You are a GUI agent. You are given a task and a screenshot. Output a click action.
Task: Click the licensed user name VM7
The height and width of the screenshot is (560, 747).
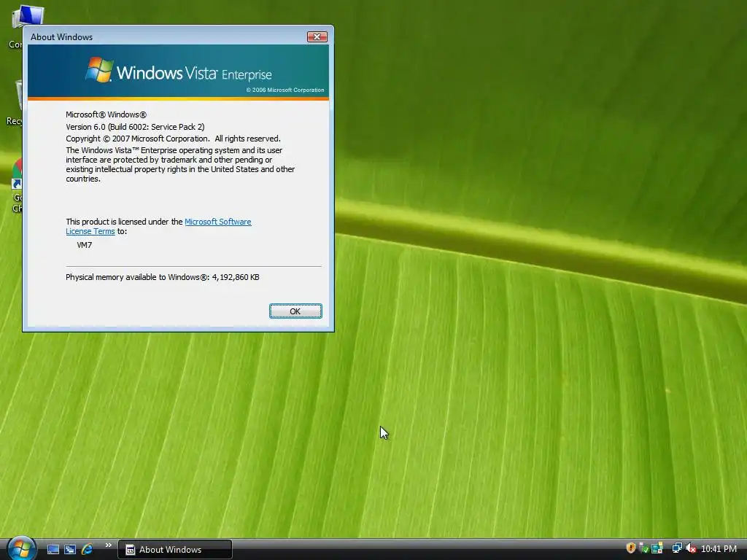coord(85,245)
